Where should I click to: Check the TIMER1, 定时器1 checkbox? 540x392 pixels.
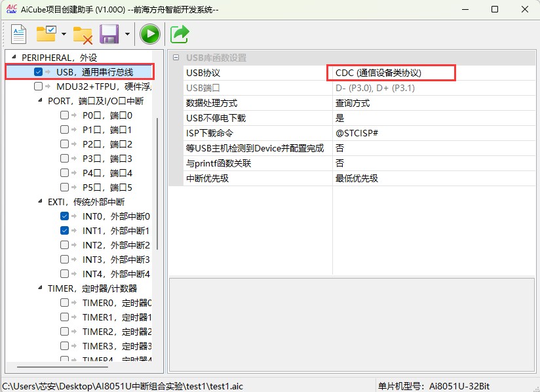[64, 317]
